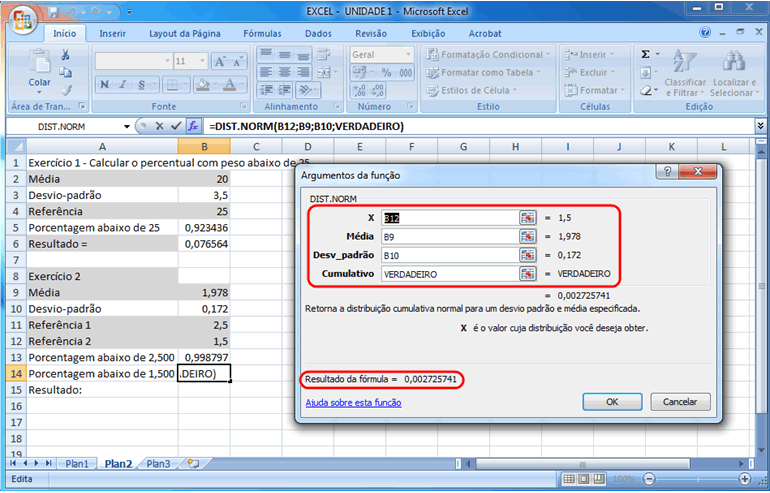Confirm formula with the checkmark icon

[x=176, y=126]
